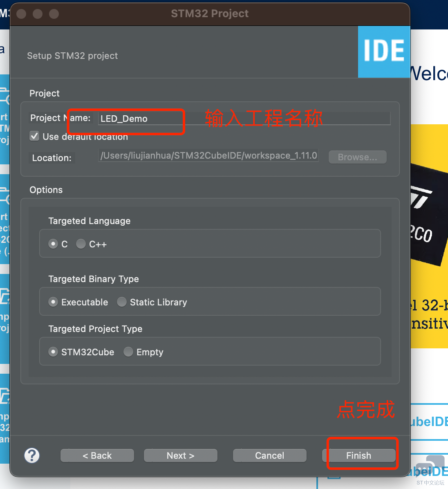This screenshot has width=448, height=489.
Task: Select C++ as targeted language
Action: (81, 244)
